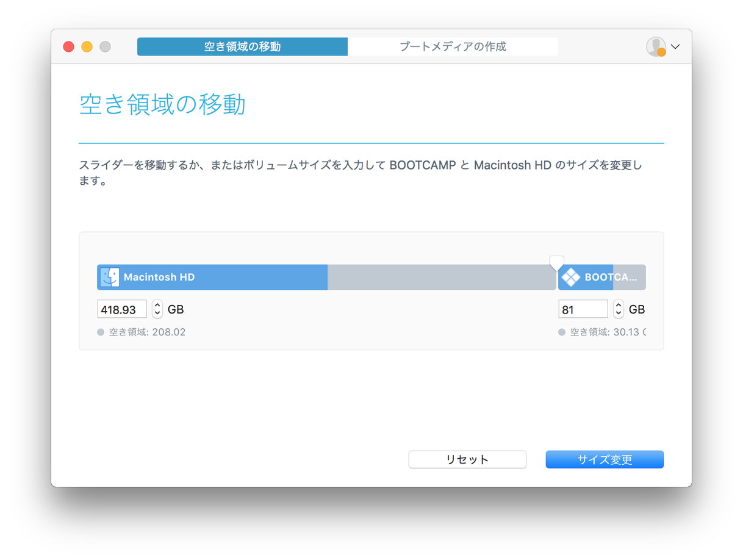Click the gray free portion of the BOOTCAMP bar

tap(630, 277)
